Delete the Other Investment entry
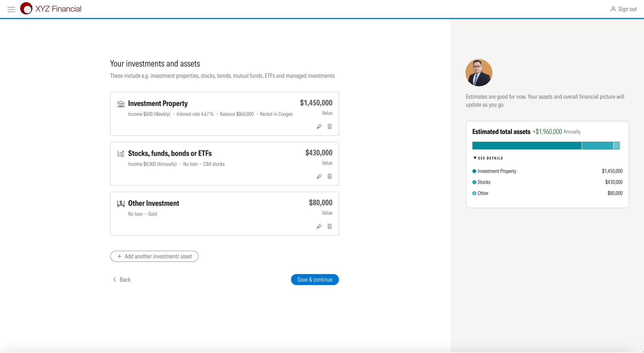Image resolution: width=644 pixels, height=353 pixels. tap(330, 226)
